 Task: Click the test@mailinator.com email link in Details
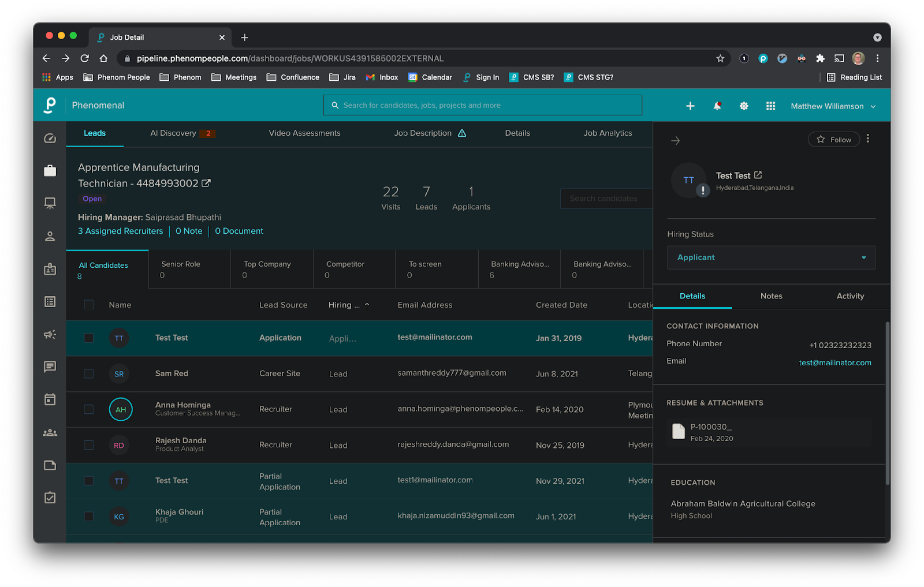(x=835, y=362)
